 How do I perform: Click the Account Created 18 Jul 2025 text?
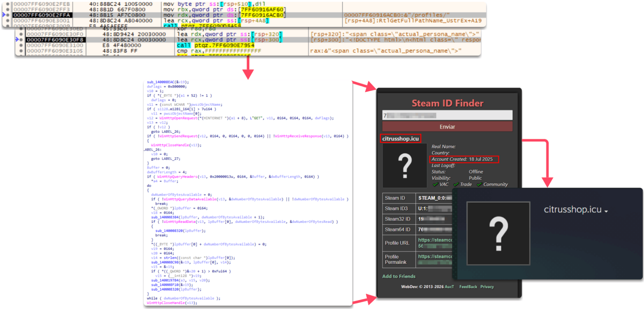(x=462, y=159)
